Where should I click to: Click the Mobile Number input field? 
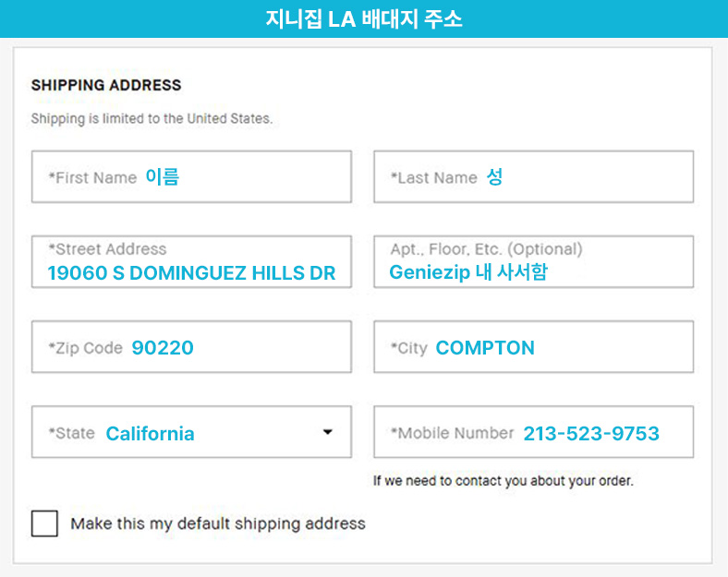[x=533, y=432]
